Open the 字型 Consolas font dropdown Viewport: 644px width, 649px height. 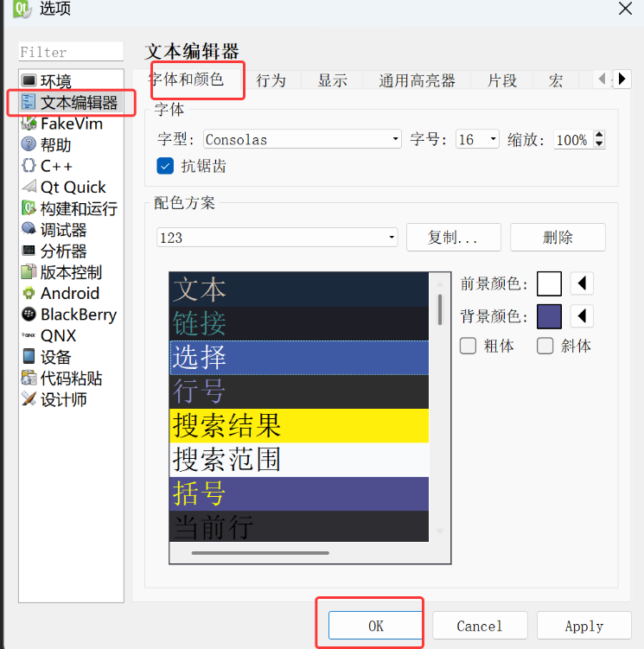tap(302, 139)
